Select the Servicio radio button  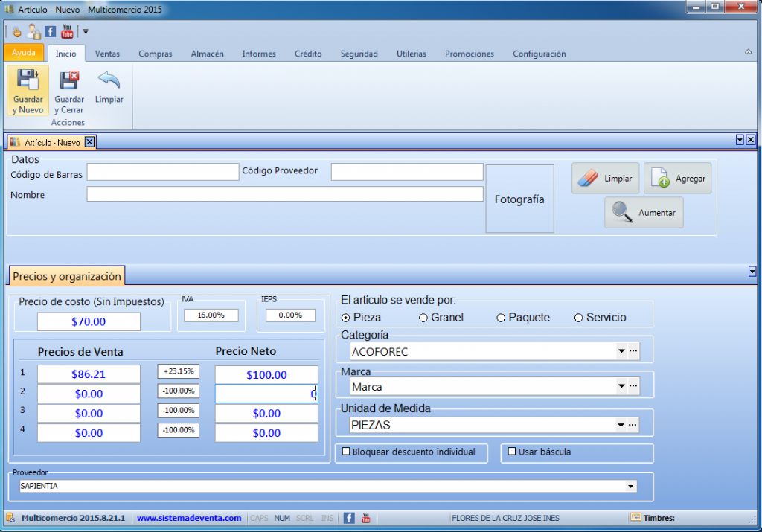[x=579, y=318]
